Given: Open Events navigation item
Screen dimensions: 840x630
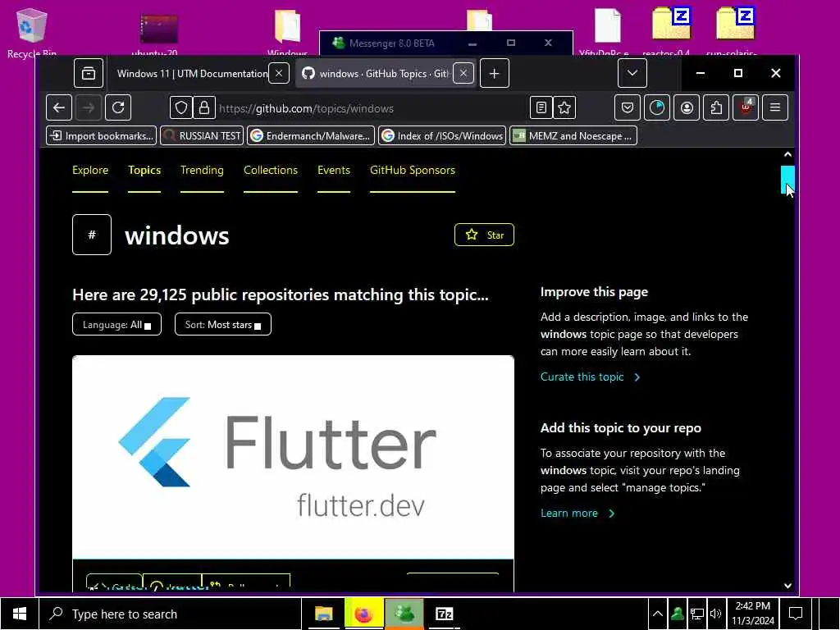Looking at the screenshot, I should point(334,171).
